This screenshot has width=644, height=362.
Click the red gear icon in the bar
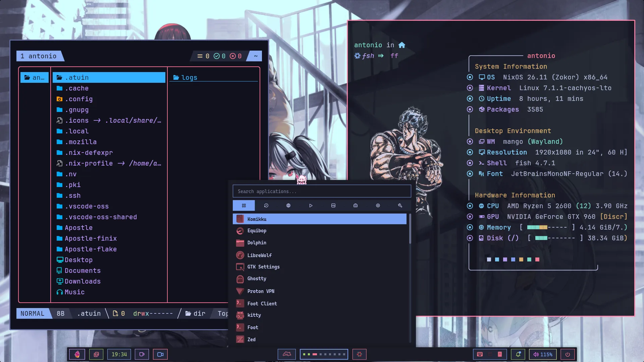point(360,354)
